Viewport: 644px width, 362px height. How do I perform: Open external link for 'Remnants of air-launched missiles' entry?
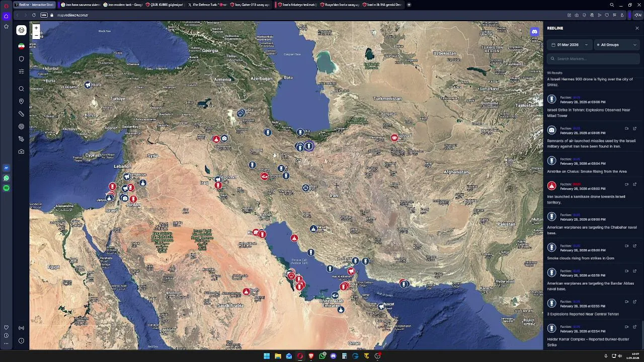click(x=634, y=128)
